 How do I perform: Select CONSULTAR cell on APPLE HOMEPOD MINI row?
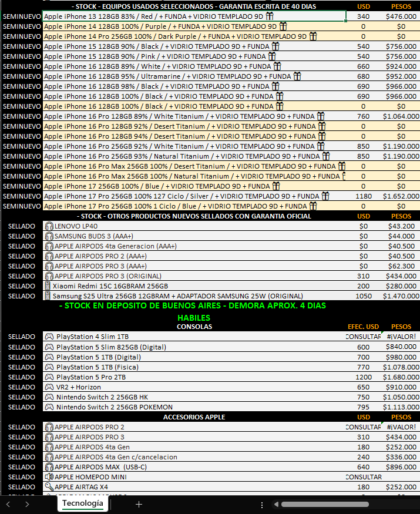tap(363, 477)
